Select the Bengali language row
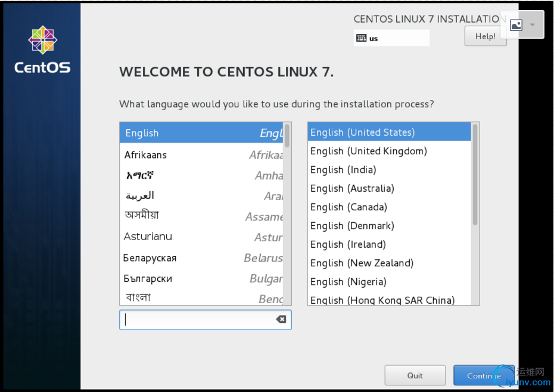This screenshot has width=554, height=392. [202, 298]
